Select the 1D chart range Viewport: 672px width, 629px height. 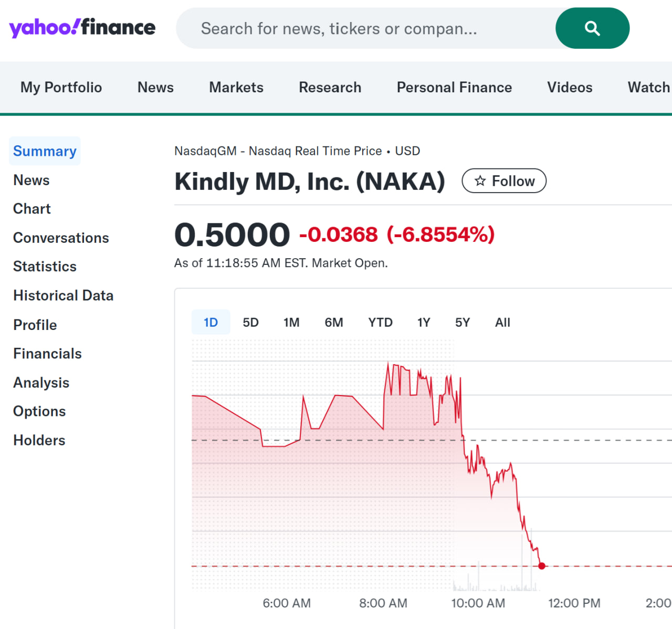[211, 322]
